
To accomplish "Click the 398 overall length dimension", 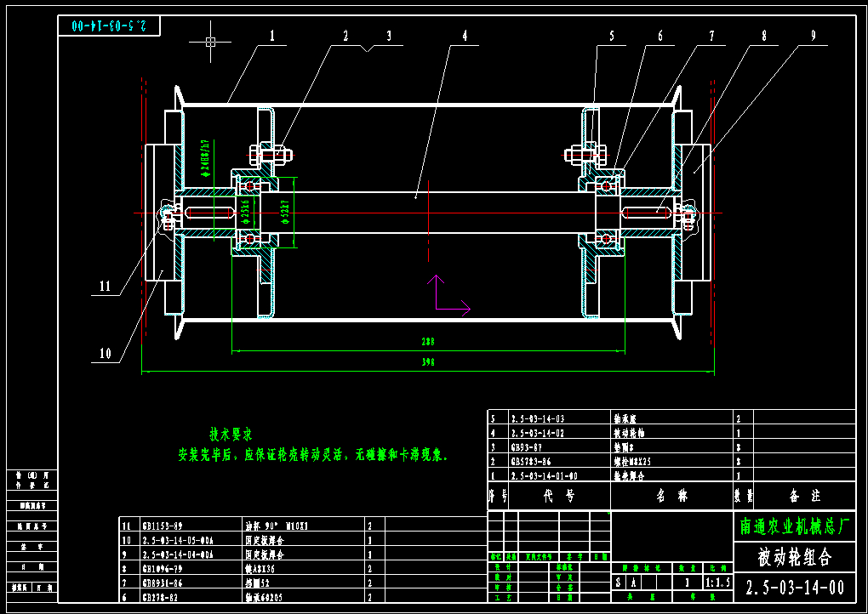I will [x=428, y=362].
